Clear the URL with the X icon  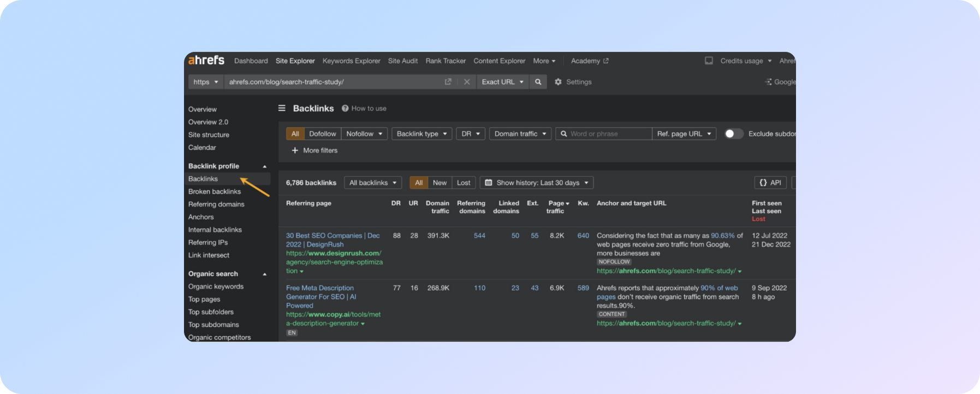[x=467, y=82]
